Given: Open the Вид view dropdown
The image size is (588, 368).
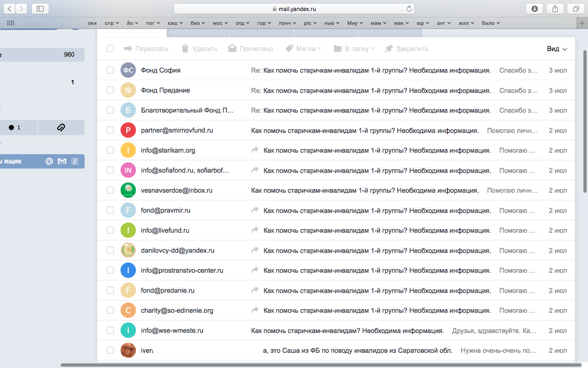Looking at the screenshot, I should [557, 49].
